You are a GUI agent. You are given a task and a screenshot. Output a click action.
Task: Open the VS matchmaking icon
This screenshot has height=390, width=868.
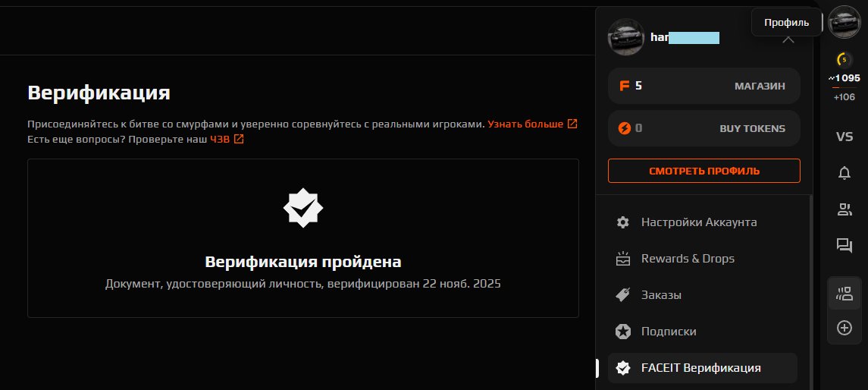click(844, 137)
